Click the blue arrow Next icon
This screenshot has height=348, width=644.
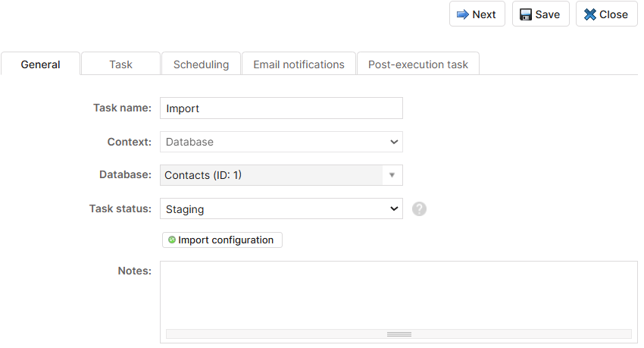(463, 14)
